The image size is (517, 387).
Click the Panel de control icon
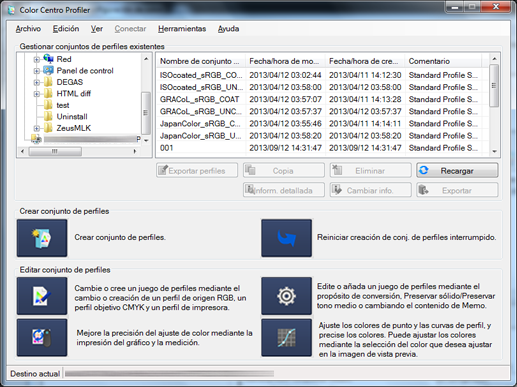coord(48,70)
